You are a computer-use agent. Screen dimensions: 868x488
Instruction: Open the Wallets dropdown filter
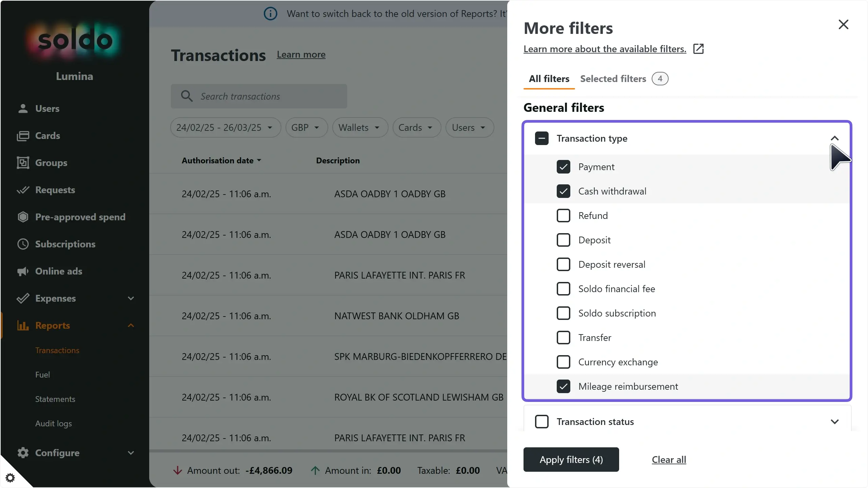tap(359, 127)
